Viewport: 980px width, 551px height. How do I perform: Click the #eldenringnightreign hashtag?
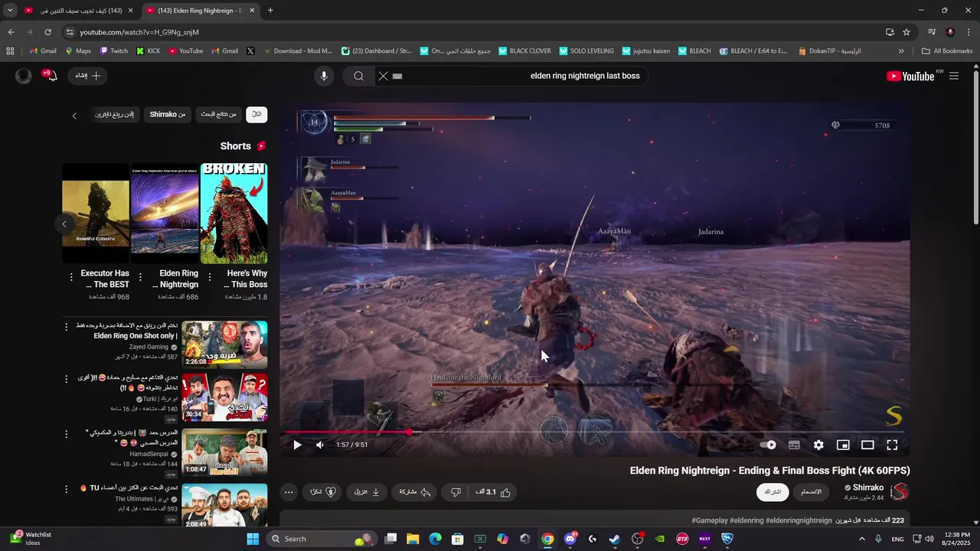(x=799, y=520)
